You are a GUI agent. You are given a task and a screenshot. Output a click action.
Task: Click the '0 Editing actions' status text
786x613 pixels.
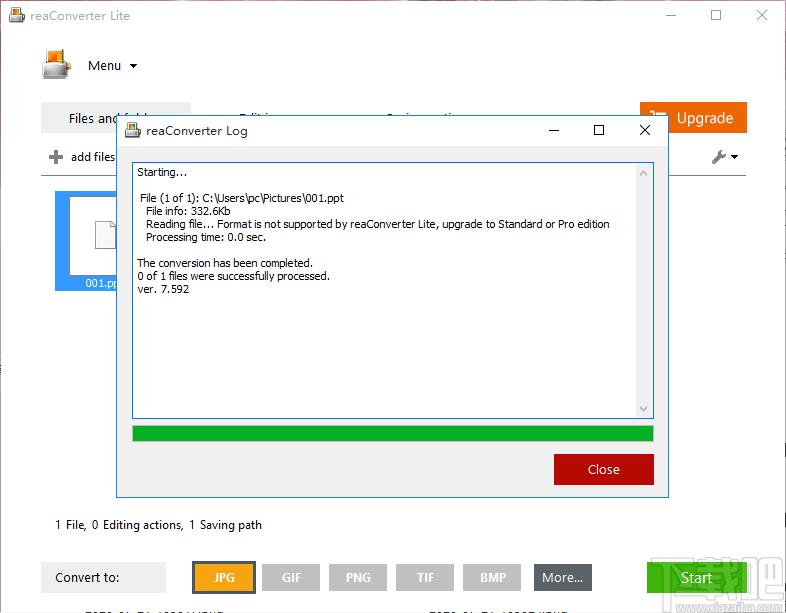[137, 525]
